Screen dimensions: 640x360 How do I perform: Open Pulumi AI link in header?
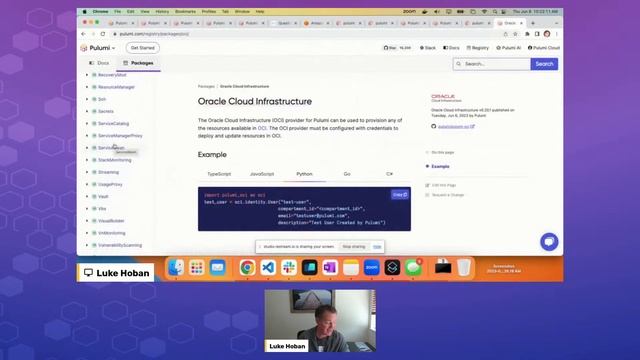pyautogui.click(x=509, y=48)
